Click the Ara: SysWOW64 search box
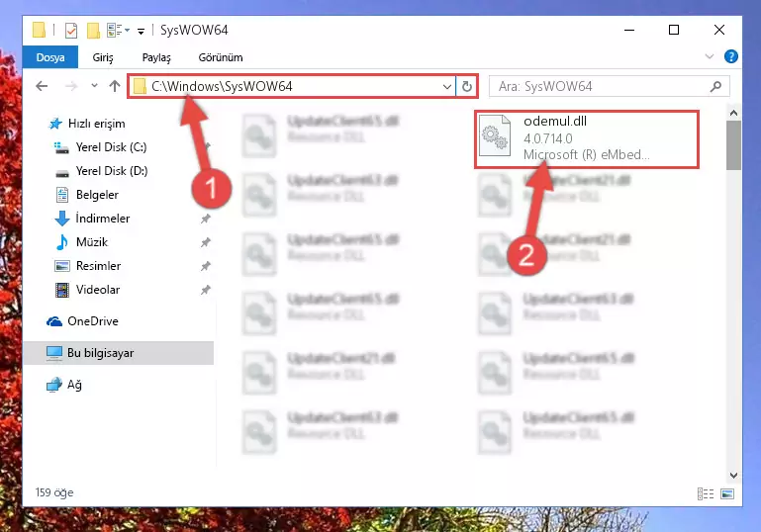The image size is (761, 532). point(609,87)
